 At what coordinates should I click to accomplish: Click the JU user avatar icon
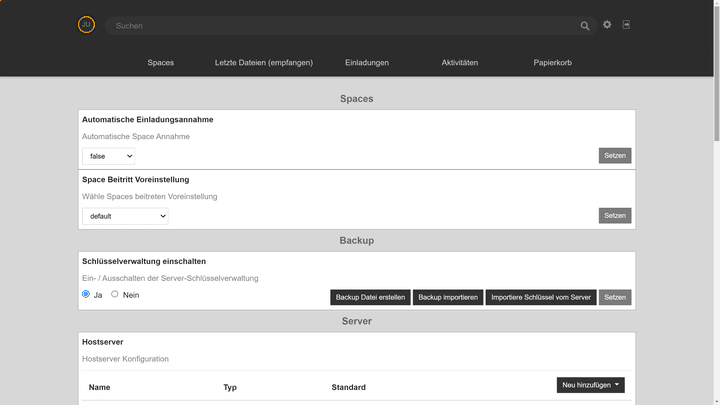click(x=86, y=25)
